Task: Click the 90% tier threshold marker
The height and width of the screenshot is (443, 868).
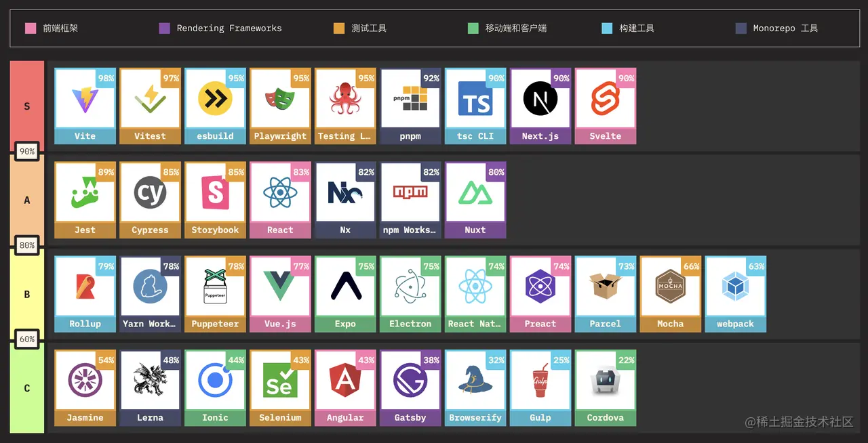Action: (27, 152)
